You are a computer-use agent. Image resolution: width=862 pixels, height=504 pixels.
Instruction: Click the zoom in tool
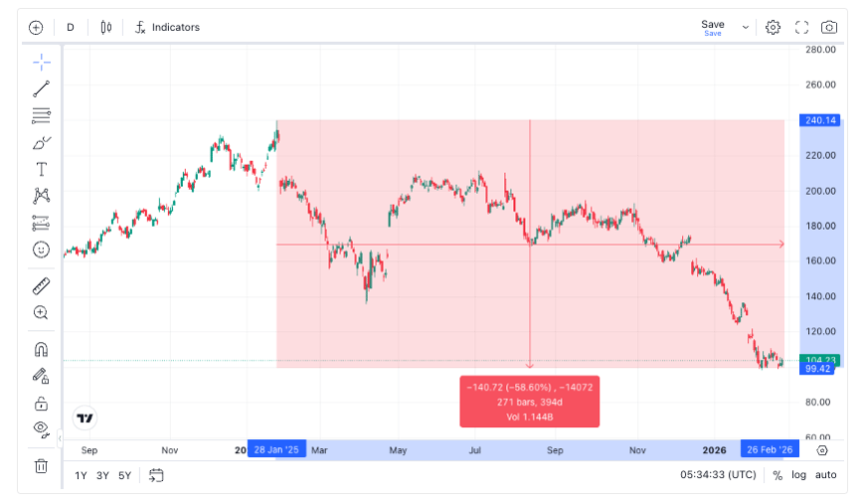tap(41, 312)
